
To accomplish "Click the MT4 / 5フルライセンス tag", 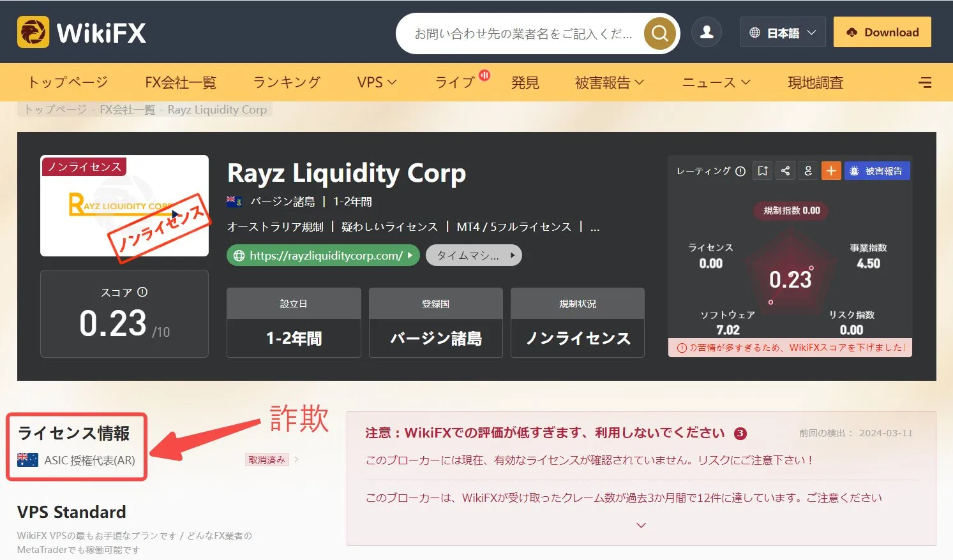I will (x=514, y=227).
